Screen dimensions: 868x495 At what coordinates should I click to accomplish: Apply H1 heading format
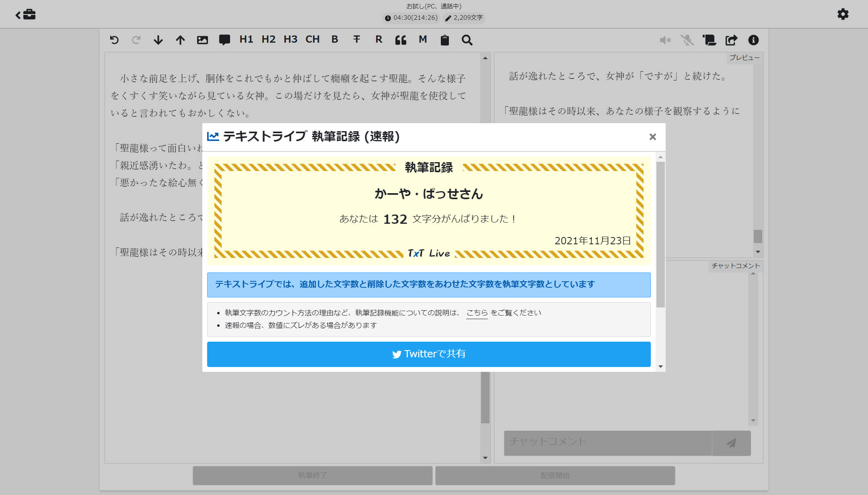246,39
